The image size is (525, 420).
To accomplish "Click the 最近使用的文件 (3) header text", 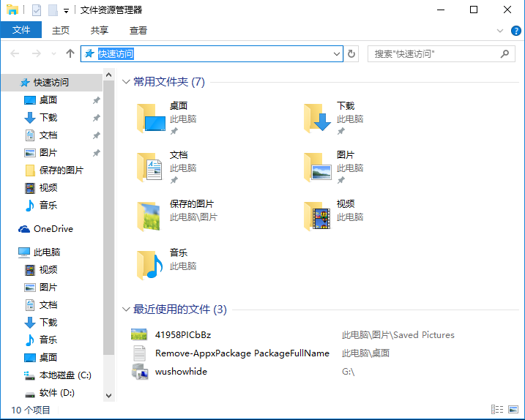I will (x=180, y=310).
